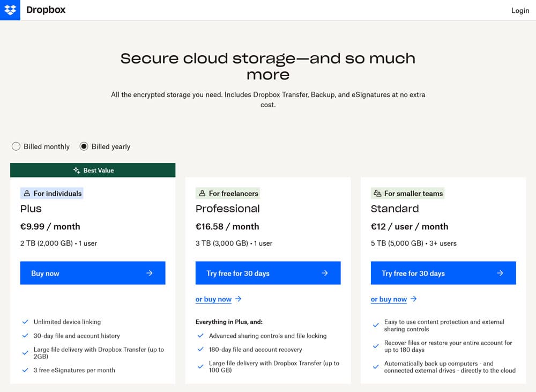Select the Billed monthly option
Viewport: 536px width, 392px height.
tap(16, 146)
